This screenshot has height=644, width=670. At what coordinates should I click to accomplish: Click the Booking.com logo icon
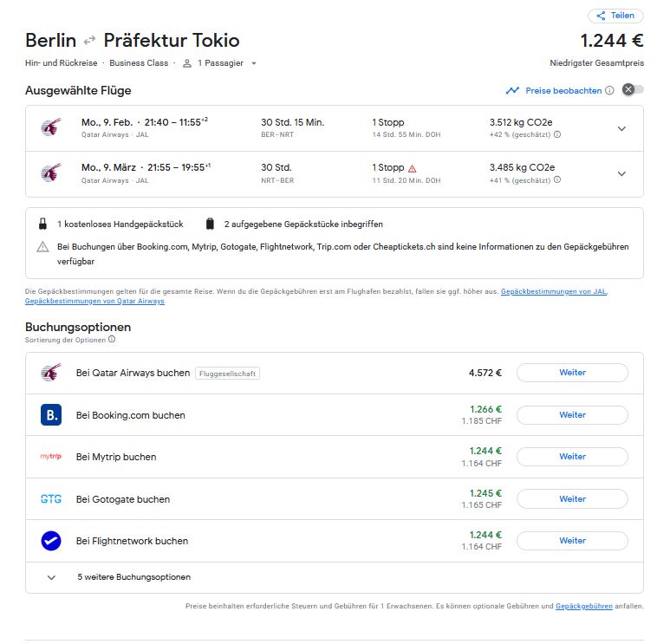point(51,415)
